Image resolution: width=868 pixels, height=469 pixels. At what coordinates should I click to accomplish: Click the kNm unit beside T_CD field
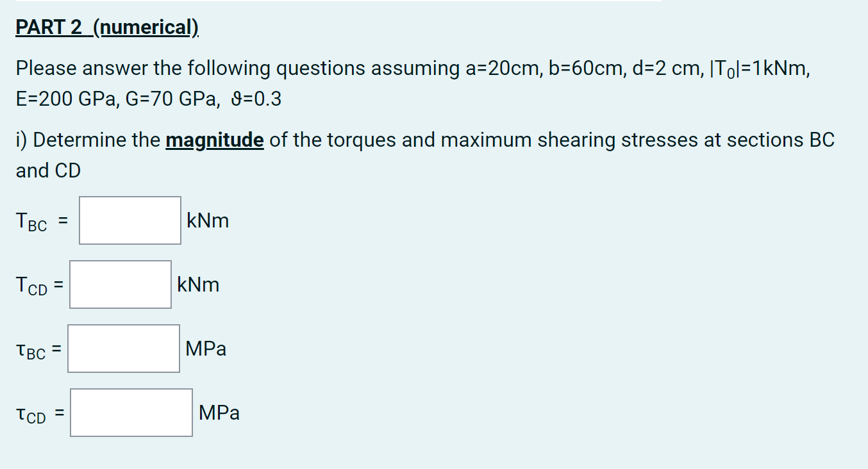click(x=198, y=284)
